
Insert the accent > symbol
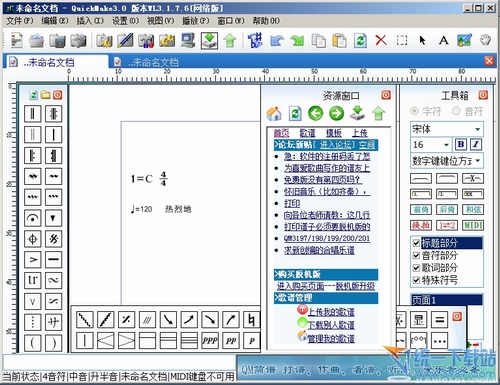tap(33, 259)
